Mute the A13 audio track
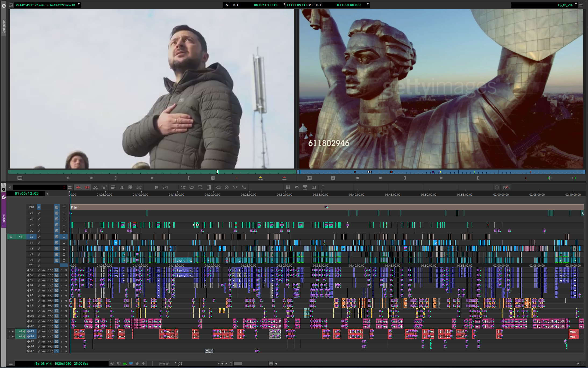 click(66, 331)
